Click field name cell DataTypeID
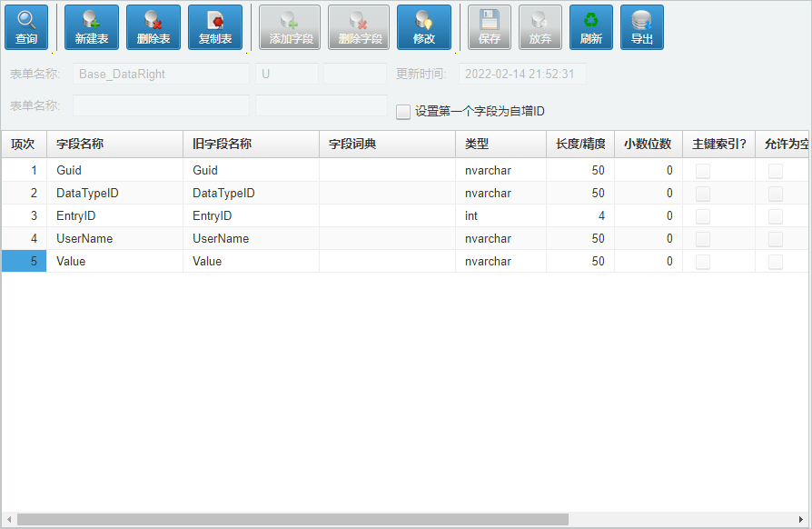Screen dimensions: 812x529 [115, 193]
